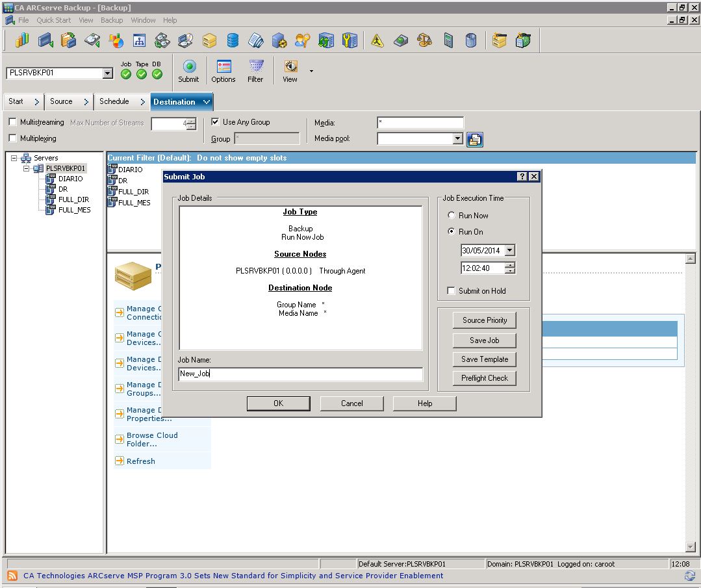
Task: Collapse the Servers tree node
Action: pos(15,158)
